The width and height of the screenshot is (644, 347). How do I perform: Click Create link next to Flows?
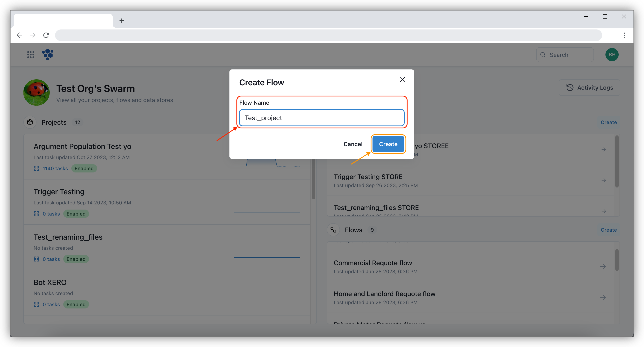pyautogui.click(x=609, y=230)
